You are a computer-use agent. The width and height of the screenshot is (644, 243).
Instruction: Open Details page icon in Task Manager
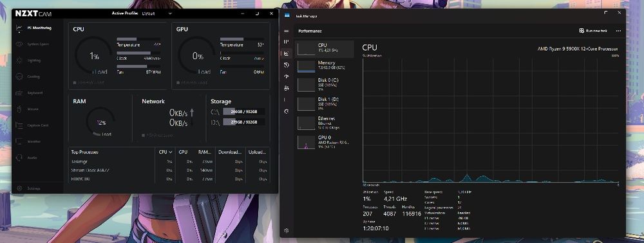point(287,100)
